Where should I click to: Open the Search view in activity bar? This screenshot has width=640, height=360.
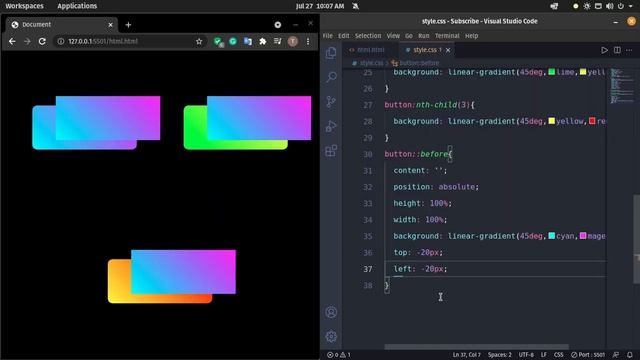tap(331, 77)
